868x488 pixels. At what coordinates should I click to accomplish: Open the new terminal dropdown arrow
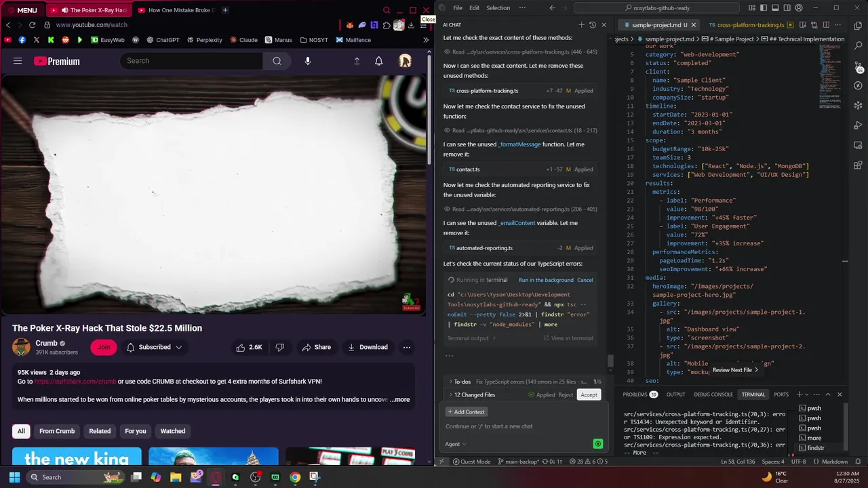click(807, 394)
